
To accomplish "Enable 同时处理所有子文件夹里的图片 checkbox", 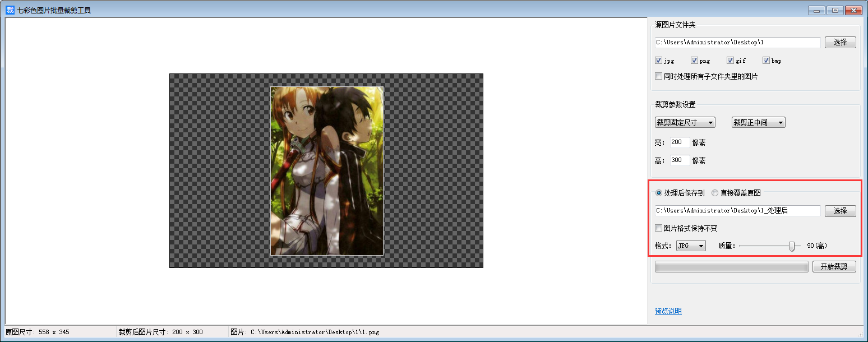I will 658,76.
